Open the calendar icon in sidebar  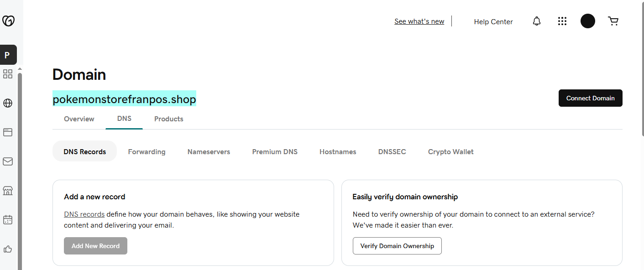[8, 220]
